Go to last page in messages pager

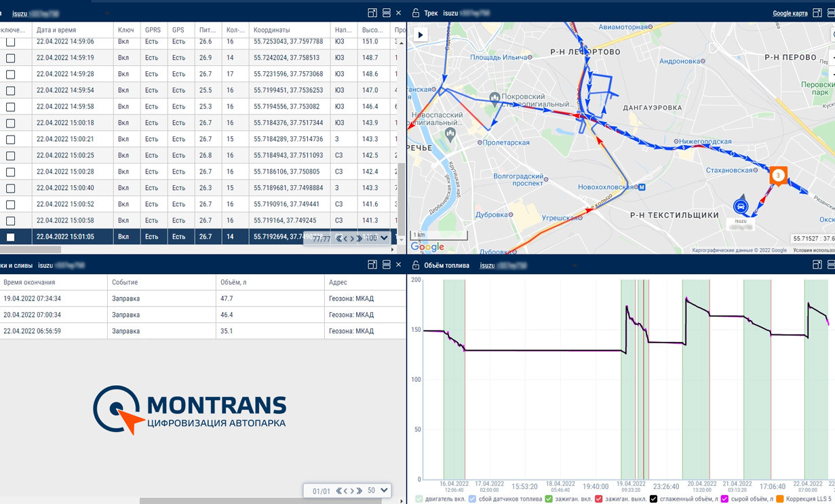[360, 238]
